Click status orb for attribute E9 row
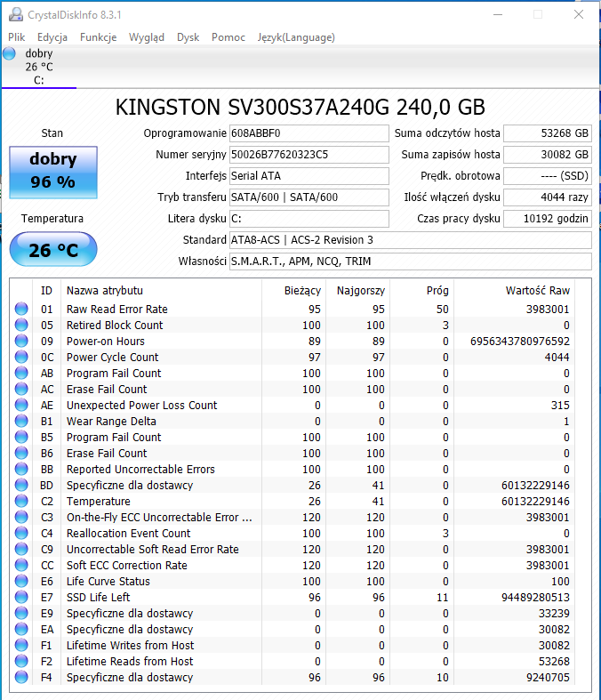 pos(21,614)
